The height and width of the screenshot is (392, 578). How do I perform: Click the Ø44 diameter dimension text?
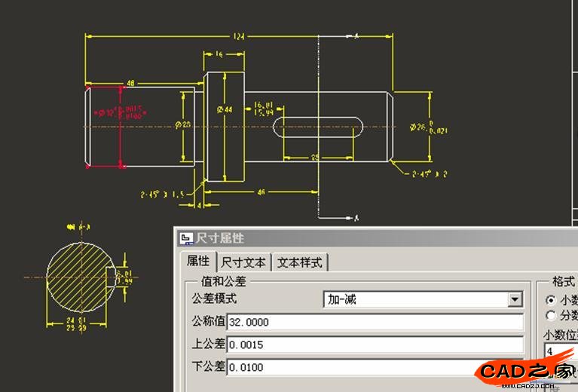[x=225, y=109]
